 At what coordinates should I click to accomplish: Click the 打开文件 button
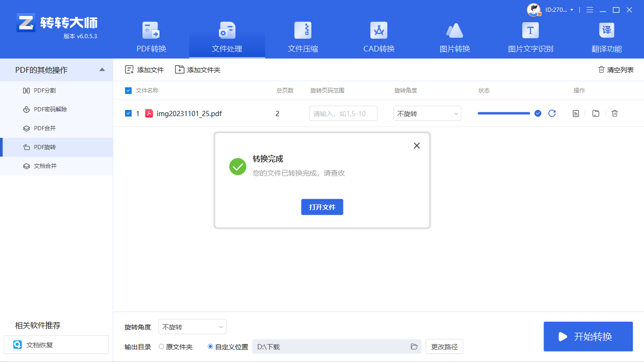[x=322, y=207]
